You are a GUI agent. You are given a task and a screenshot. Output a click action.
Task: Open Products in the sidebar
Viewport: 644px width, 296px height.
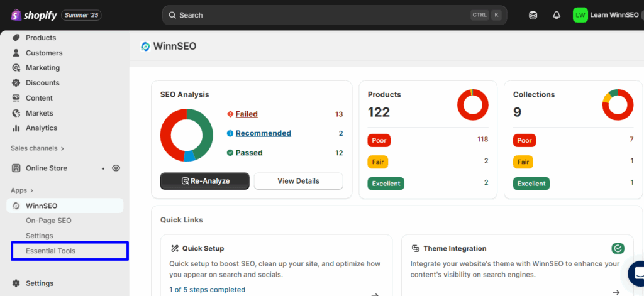(41, 38)
